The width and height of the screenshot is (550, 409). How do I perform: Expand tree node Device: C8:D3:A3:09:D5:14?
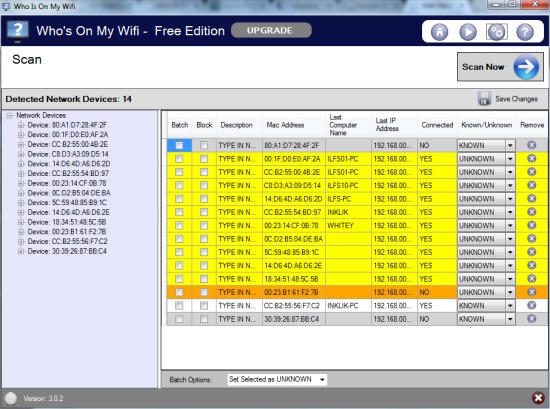[x=21, y=154]
